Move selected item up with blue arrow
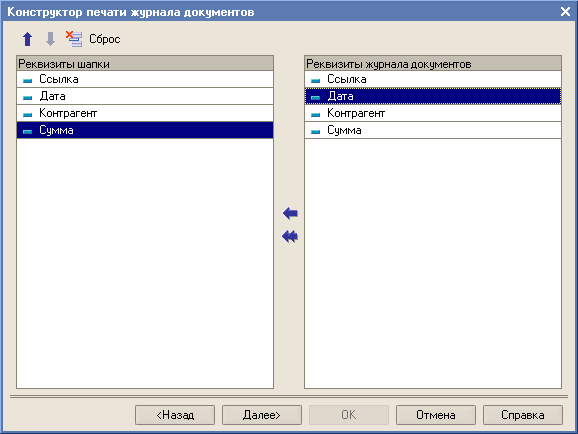 click(x=28, y=39)
